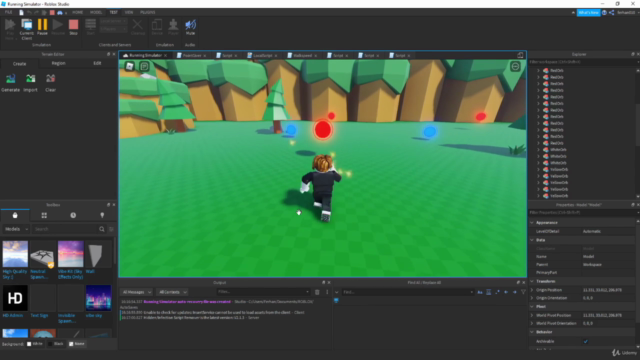Click the Clear terrain tool
The image size is (640, 360).
click(50, 82)
